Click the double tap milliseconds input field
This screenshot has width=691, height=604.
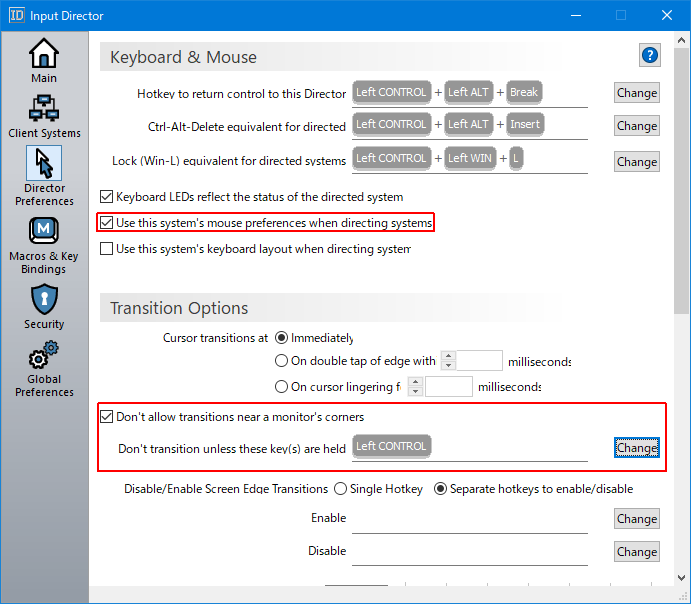[x=480, y=362]
